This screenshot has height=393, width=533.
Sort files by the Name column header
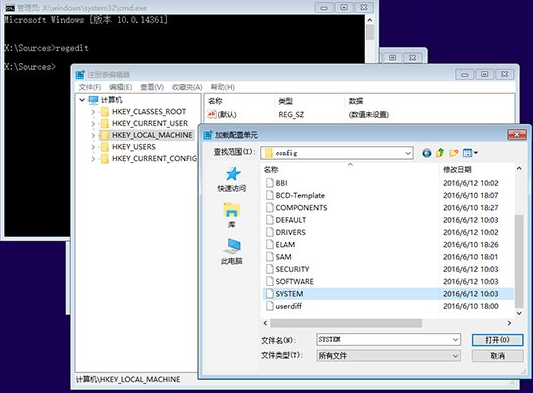(x=351, y=169)
